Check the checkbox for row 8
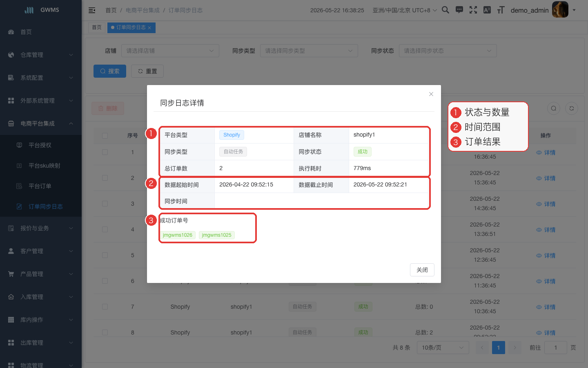The height and width of the screenshot is (368, 588). coord(105,332)
